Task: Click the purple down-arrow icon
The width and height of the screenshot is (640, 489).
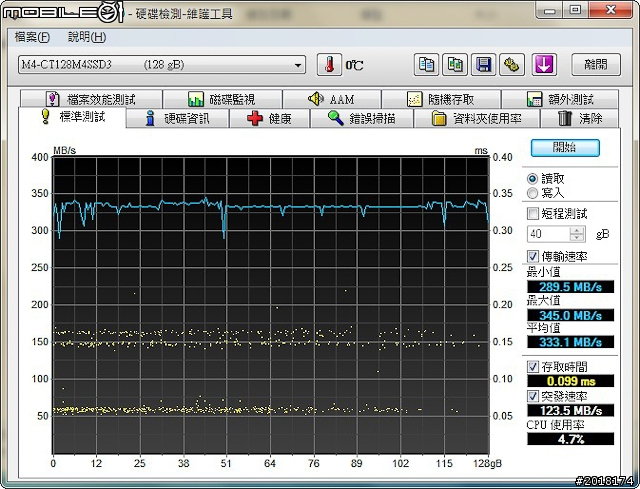Action: [543, 65]
